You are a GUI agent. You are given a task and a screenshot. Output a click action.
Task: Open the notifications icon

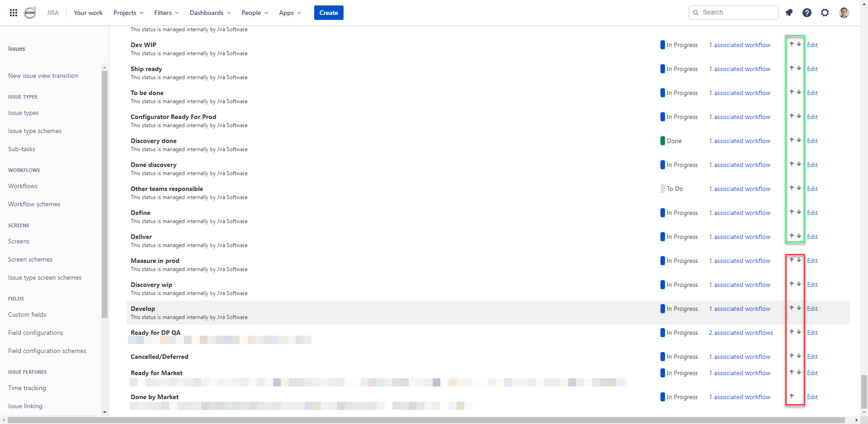pos(789,13)
